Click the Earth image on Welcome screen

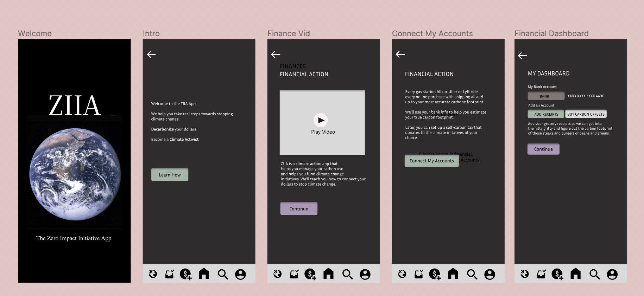75,174
